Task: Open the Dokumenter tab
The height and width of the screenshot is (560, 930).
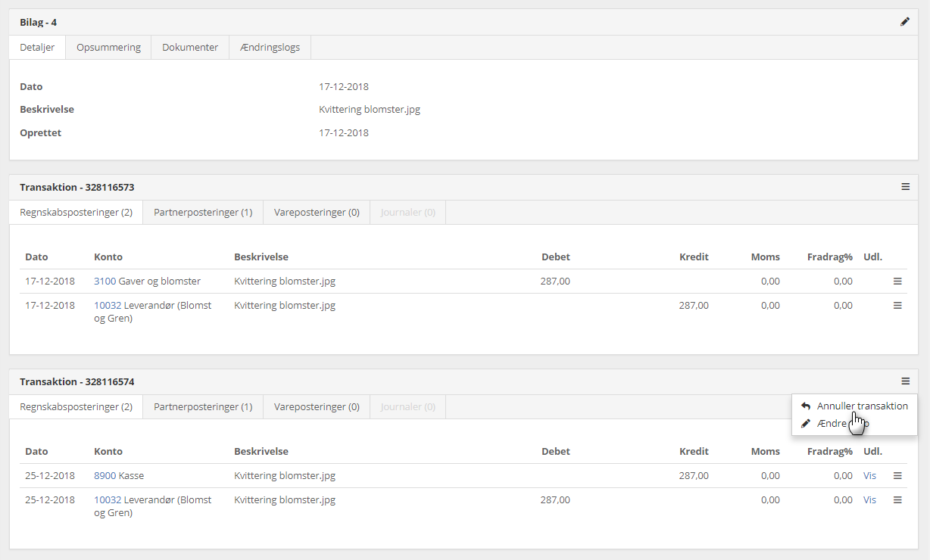Action: pos(190,47)
